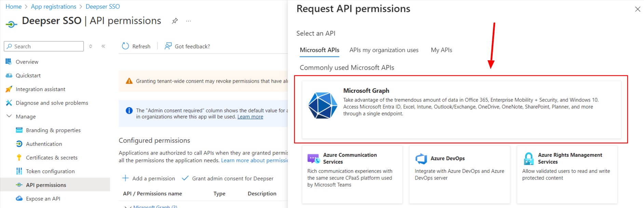
Task: Click the Expose an API cloud icon
Action: pyautogui.click(x=19, y=198)
